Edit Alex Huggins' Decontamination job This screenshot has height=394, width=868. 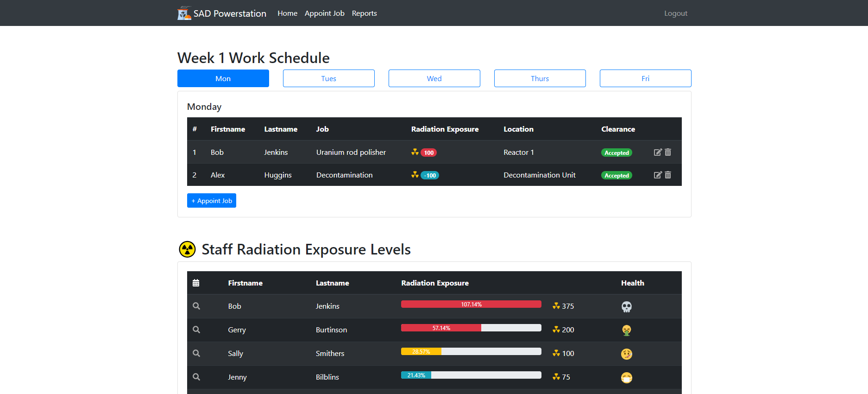point(657,175)
